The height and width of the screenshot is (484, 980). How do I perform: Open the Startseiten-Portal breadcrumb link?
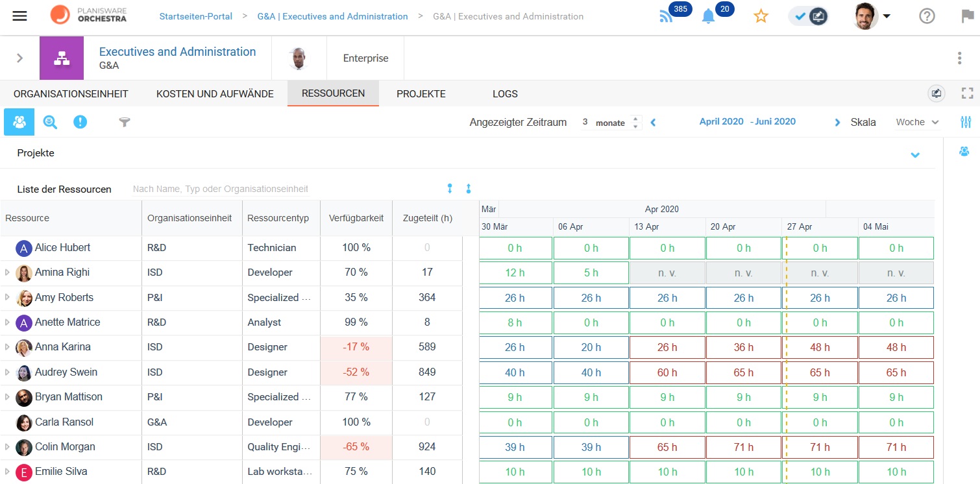(x=195, y=16)
